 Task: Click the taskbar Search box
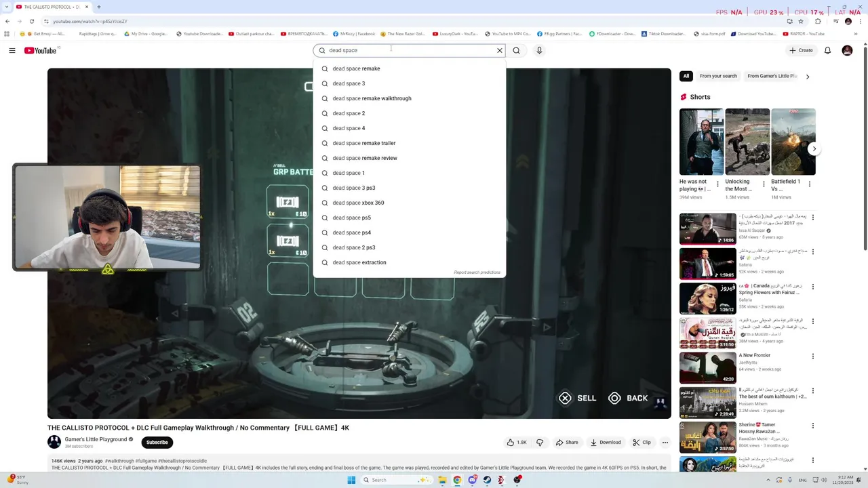tap(397, 480)
